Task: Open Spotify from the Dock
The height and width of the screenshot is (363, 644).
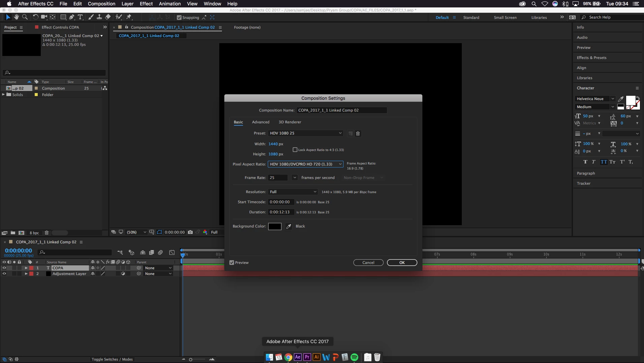Action: (354, 357)
